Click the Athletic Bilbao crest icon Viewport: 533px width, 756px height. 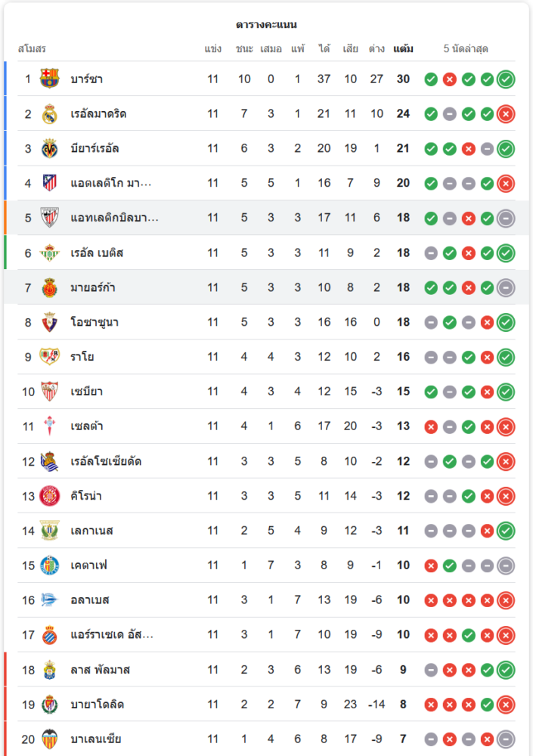click(x=50, y=218)
